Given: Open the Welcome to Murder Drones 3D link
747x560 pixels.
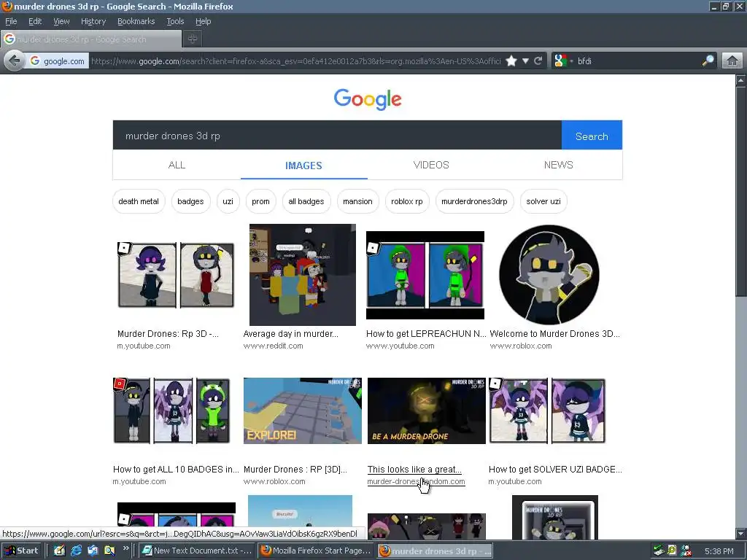Looking at the screenshot, I should (x=554, y=334).
